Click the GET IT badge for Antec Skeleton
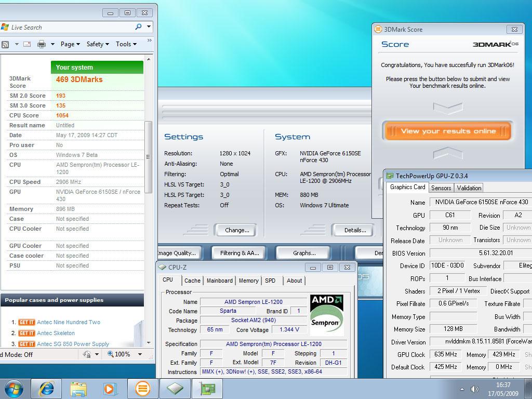The image size is (532, 399). 26,333
